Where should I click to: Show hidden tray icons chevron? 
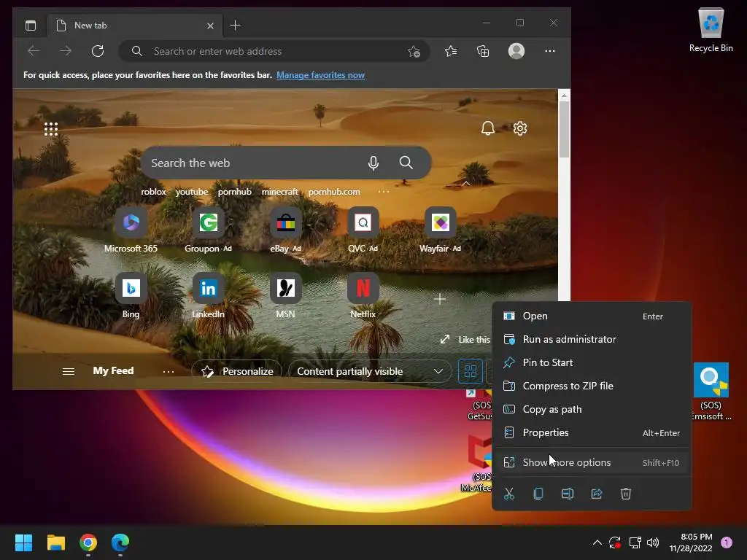click(597, 542)
